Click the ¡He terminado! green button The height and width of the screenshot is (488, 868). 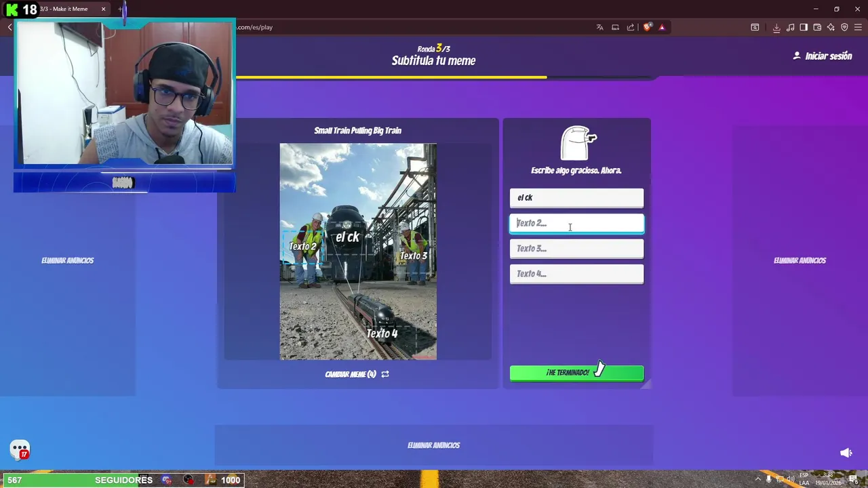point(576,373)
